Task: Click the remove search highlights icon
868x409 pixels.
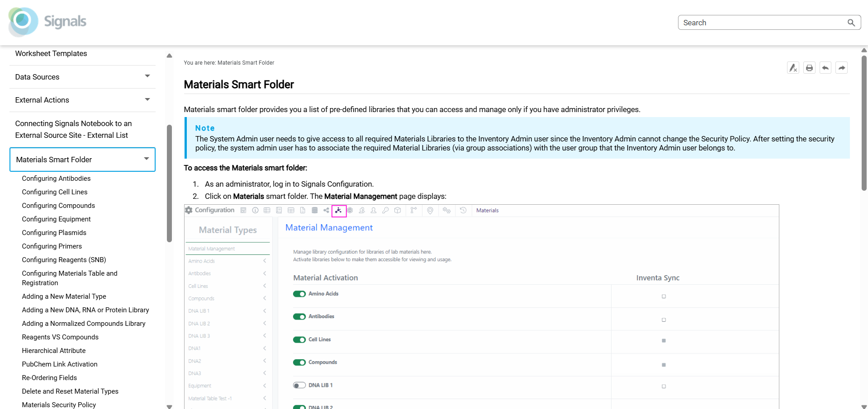Action: (793, 68)
